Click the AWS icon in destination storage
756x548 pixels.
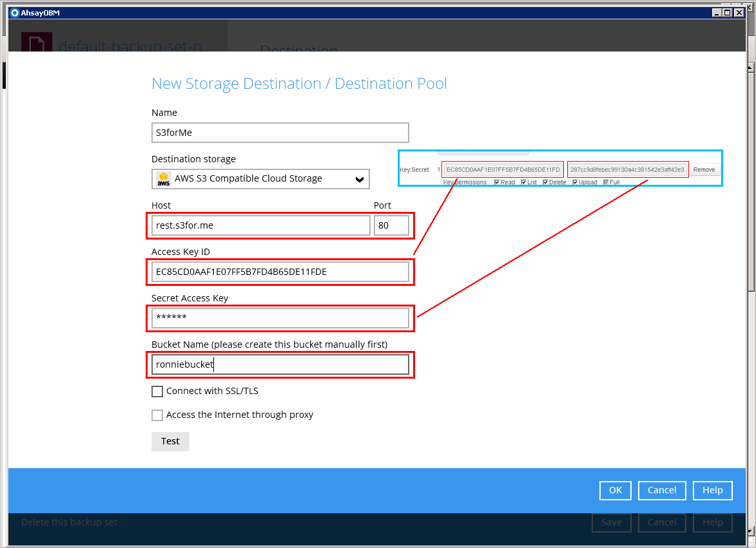(x=164, y=179)
